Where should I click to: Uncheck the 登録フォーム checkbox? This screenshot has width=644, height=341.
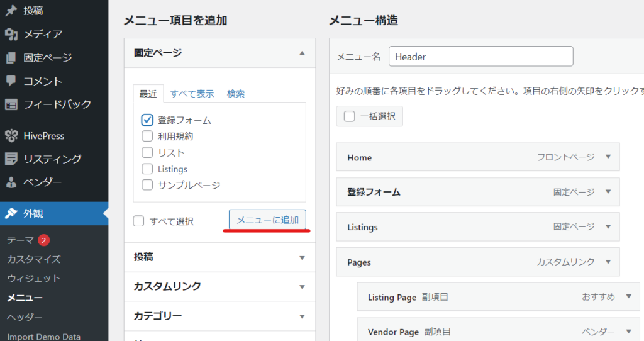point(147,120)
